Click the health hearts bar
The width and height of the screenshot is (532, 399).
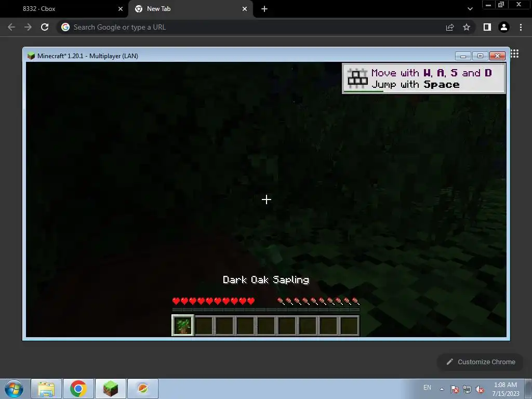pyautogui.click(x=214, y=301)
